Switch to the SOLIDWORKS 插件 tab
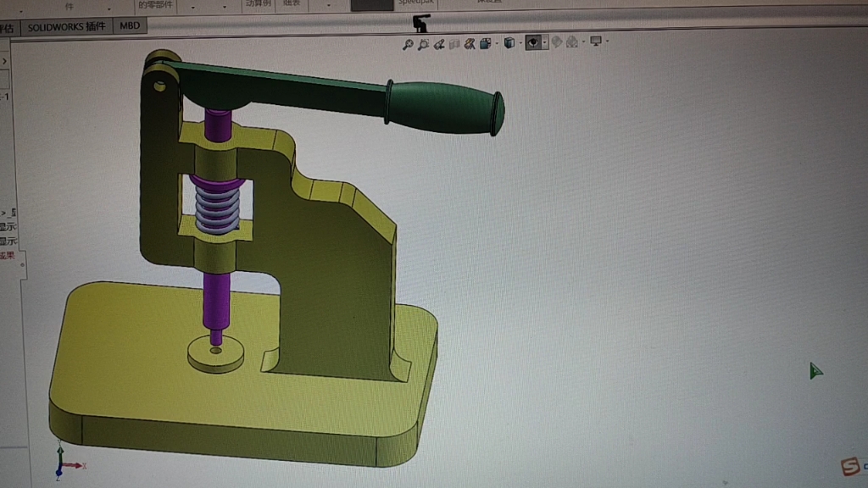The image size is (868, 488). pyautogui.click(x=66, y=27)
